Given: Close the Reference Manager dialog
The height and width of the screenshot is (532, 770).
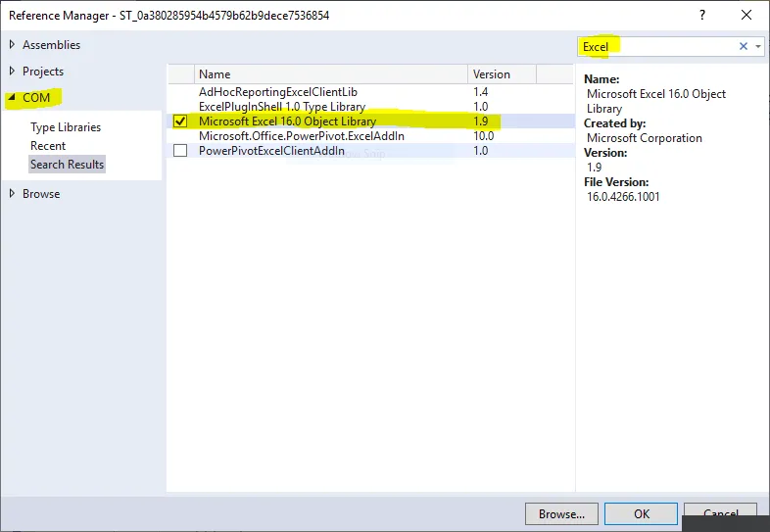Looking at the screenshot, I should [x=746, y=15].
